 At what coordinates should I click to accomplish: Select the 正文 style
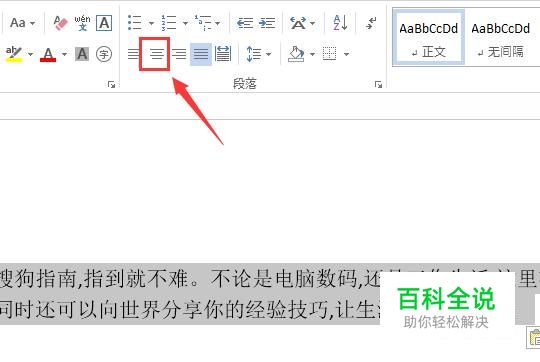point(429,38)
